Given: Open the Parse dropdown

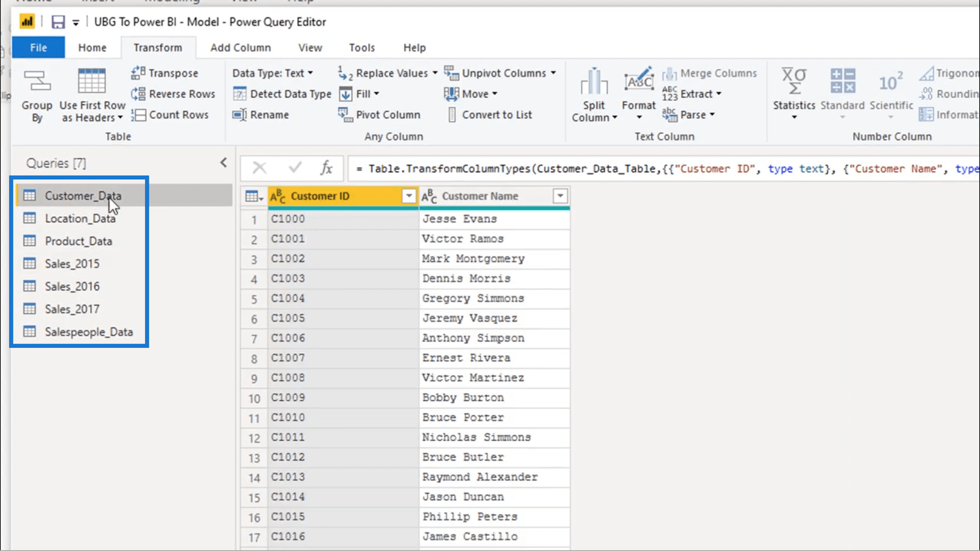Looking at the screenshot, I should coord(688,114).
